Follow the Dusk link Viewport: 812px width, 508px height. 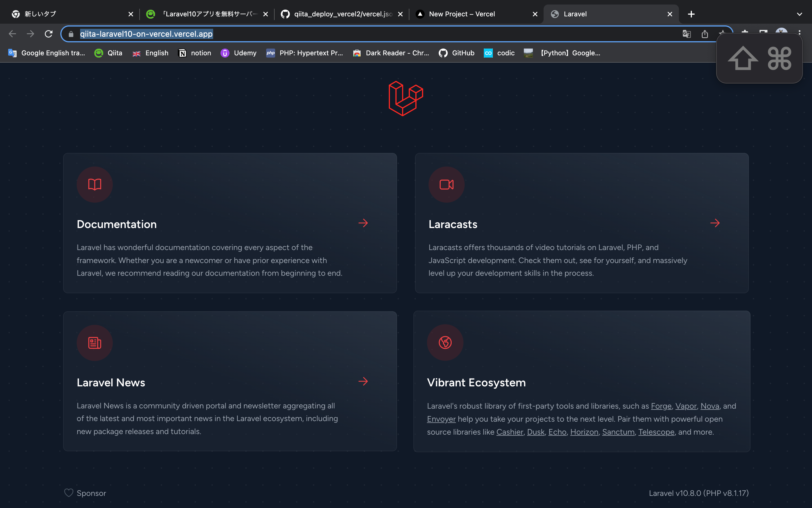pyautogui.click(x=535, y=432)
